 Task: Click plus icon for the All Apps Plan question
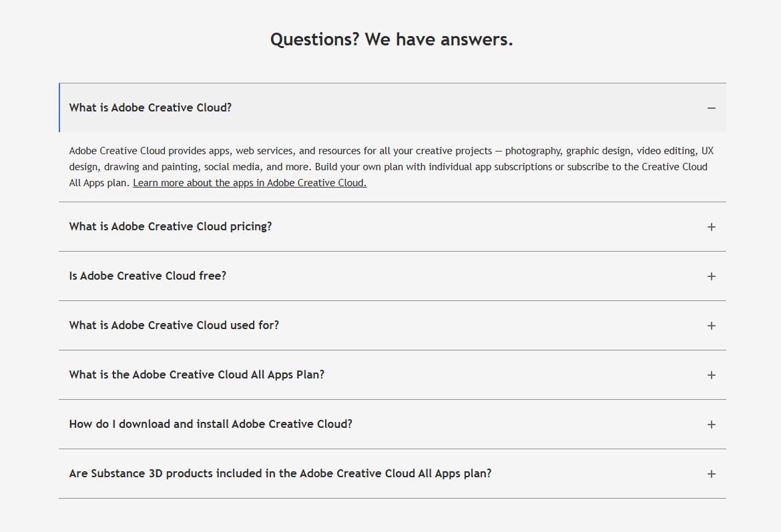[x=712, y=375]
